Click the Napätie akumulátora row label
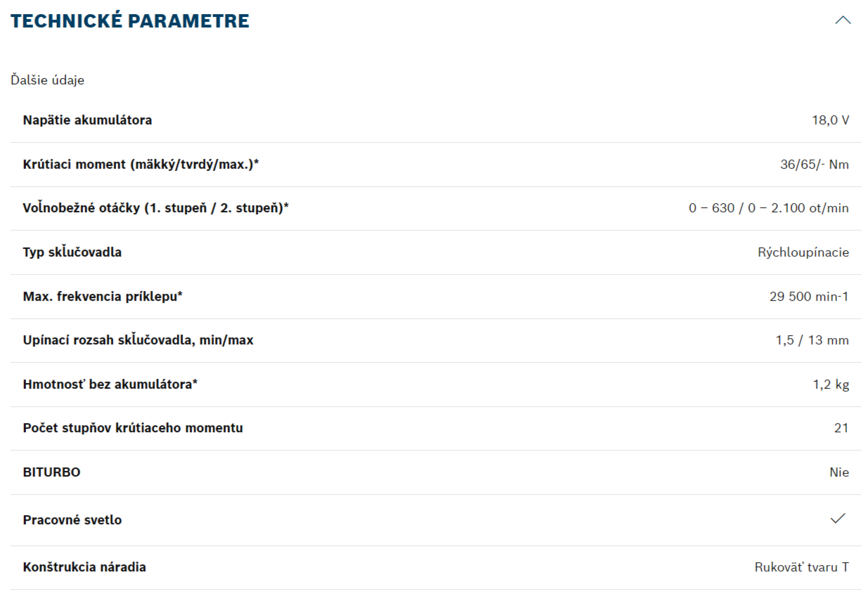The width and height of the screenshot is (868, 596). pyautogui.click(x=87, y=120)
